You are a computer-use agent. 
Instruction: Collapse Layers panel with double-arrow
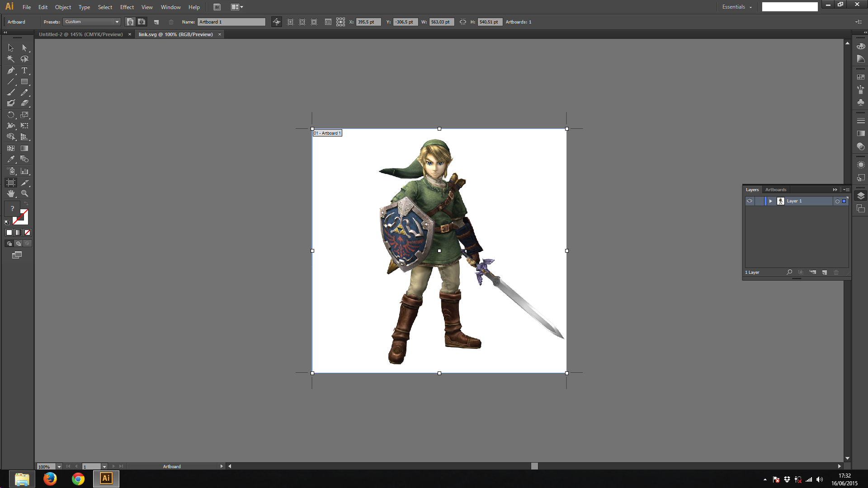pyautogui.click(x=835, y=190)
